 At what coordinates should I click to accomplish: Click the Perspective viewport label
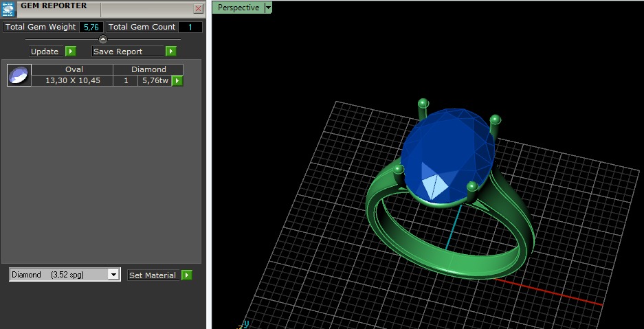coord(238,8)
